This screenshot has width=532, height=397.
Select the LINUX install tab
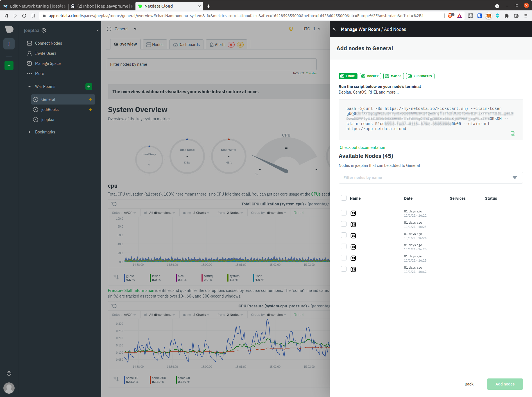pyautogui.click(x=348, y=76)
